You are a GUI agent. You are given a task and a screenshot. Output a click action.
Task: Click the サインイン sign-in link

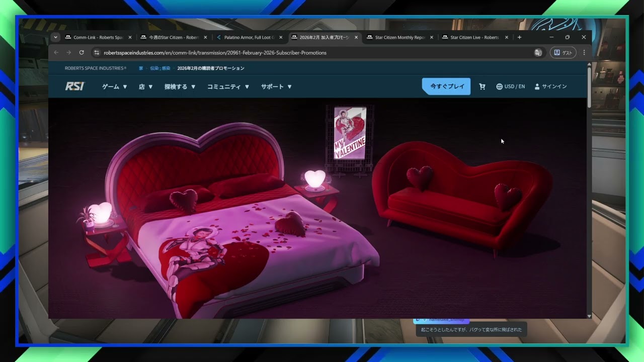tap(550, 86)
